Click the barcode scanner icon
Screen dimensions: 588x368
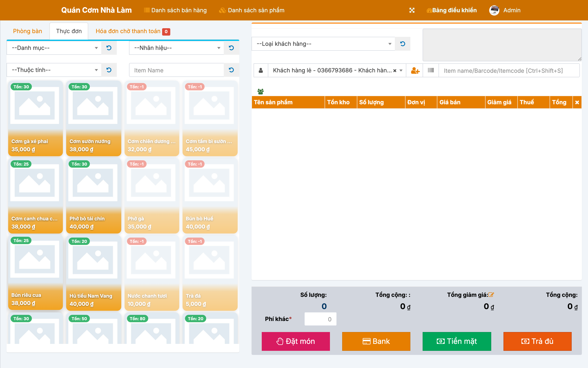431,71
